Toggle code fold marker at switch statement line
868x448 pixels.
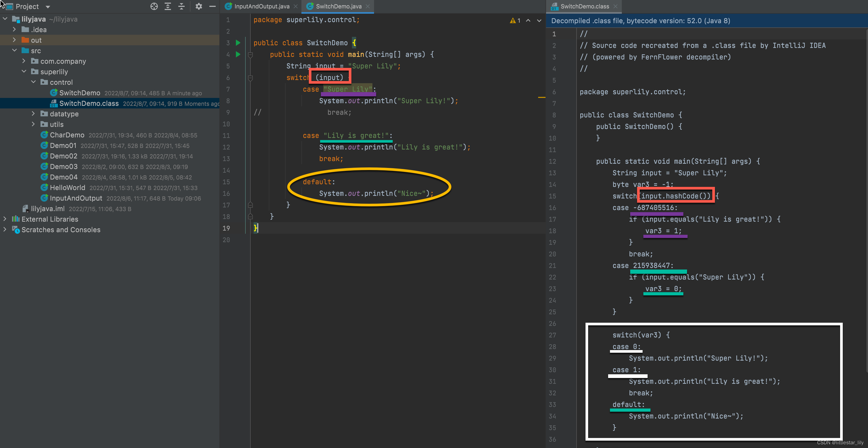click(x=250, y=78)
